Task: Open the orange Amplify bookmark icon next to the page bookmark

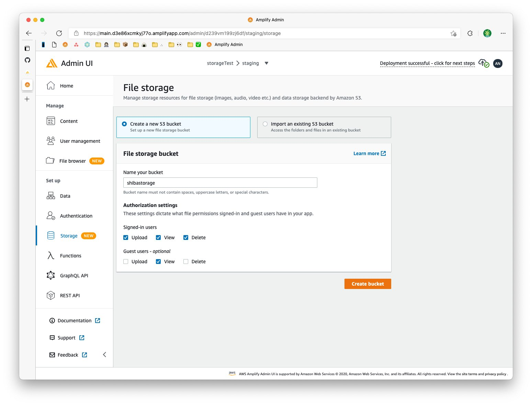Action: click(65, 45)
